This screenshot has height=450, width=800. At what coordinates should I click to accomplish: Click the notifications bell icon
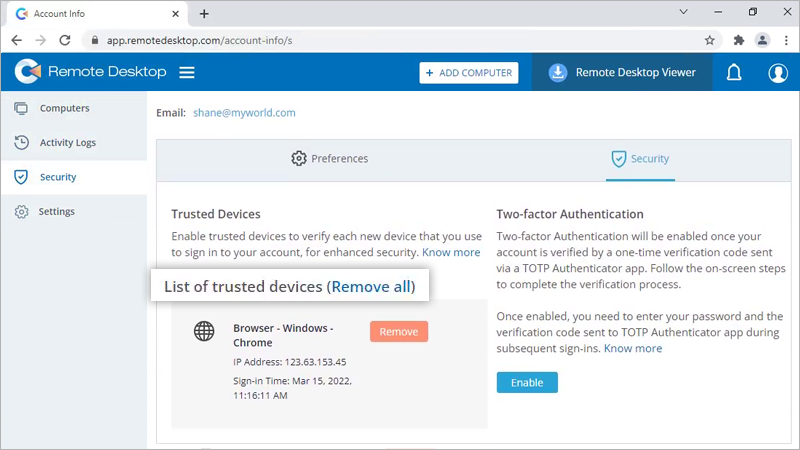[x=734, y=72]
